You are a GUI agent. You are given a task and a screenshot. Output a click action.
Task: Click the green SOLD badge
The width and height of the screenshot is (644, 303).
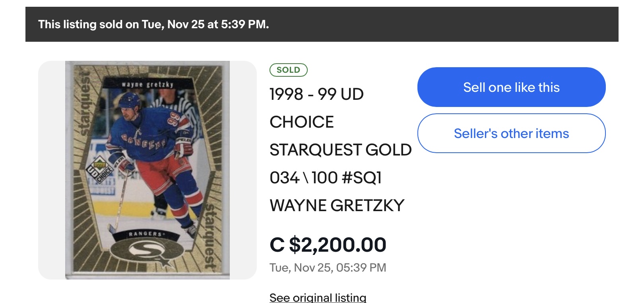coord(288,70)
